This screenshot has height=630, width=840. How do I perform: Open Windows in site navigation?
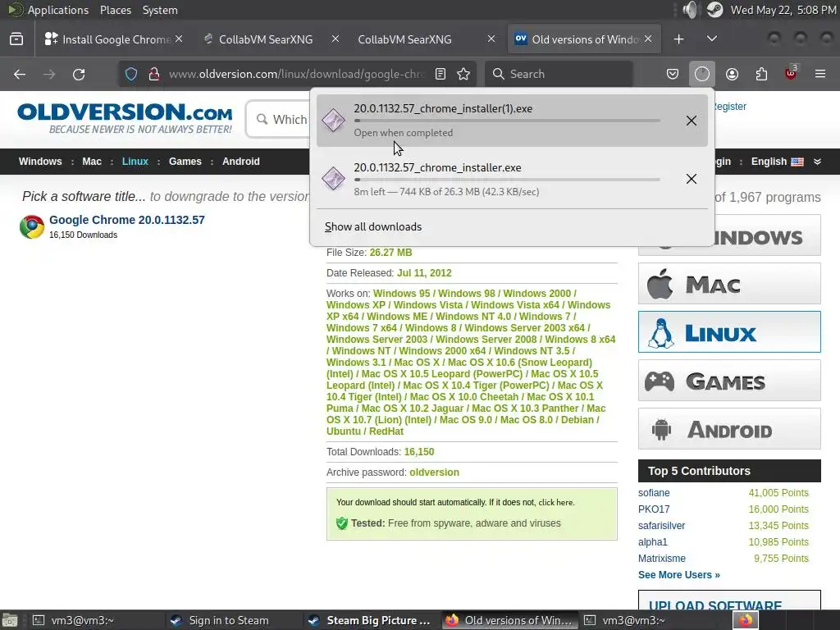(x=40, y=162)
